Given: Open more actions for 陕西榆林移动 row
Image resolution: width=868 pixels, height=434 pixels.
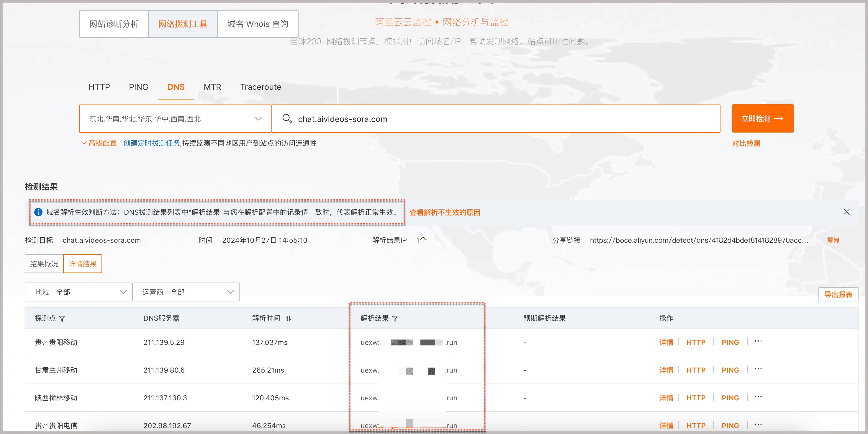Looking at the screenshot, I should [x=758, y=397].
